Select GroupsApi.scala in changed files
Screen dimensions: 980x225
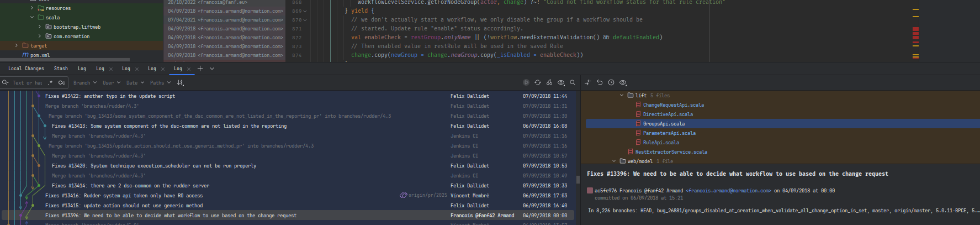coord(664,123)
